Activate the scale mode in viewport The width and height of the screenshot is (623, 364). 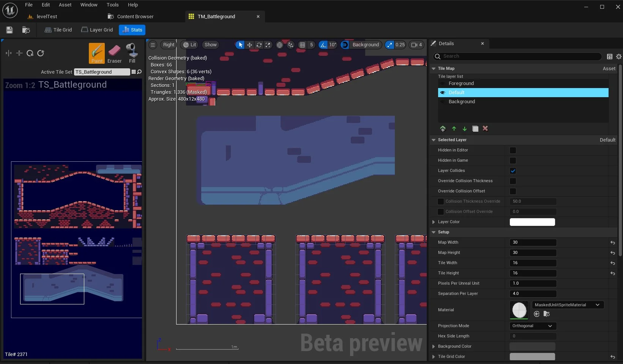268,45
